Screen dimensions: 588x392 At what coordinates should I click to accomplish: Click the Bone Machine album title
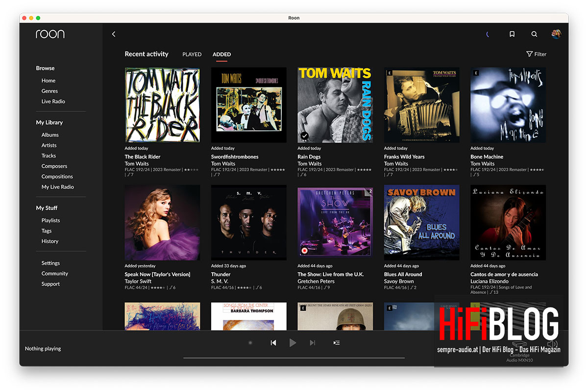[487, 157]
